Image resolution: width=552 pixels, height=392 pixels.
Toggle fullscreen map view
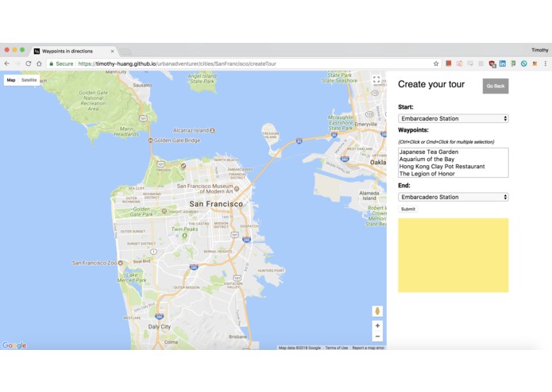point(376,79)
